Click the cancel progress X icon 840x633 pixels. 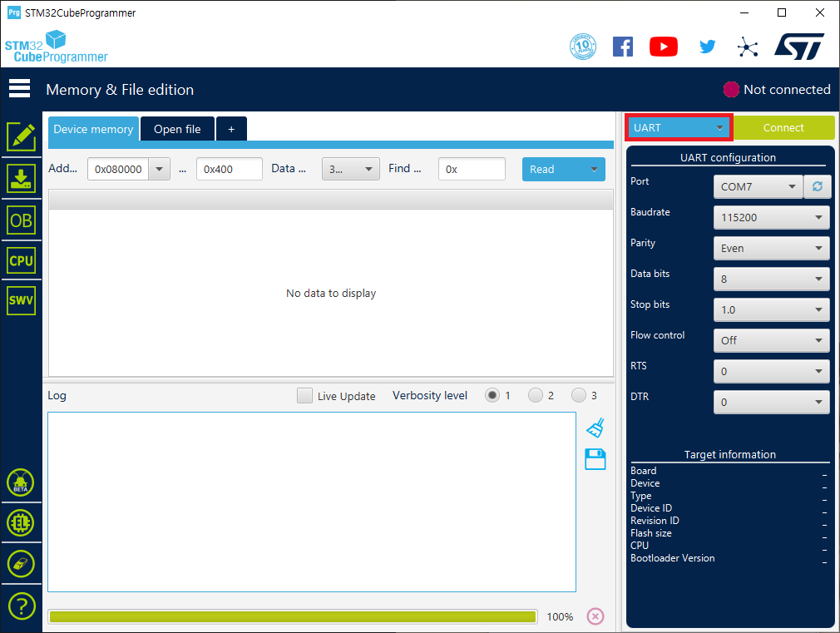tap(595, 616)
